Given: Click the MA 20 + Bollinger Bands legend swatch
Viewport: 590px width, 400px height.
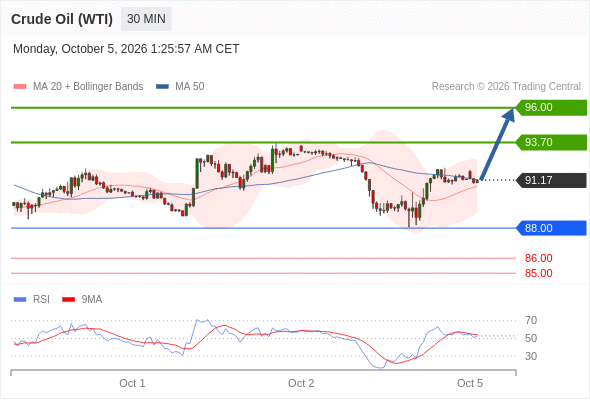Looking at the screenshot, I should pyautogui.click(x=20, y=87).
